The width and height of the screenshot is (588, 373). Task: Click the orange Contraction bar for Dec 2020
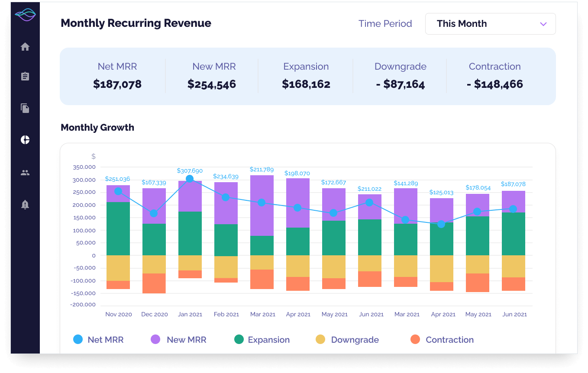(x=154, y=283)
